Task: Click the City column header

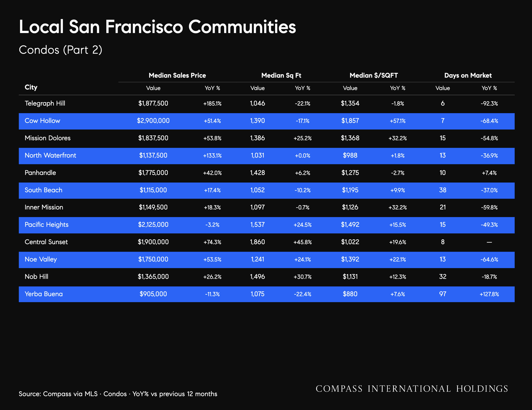Action: coord(31,87)
